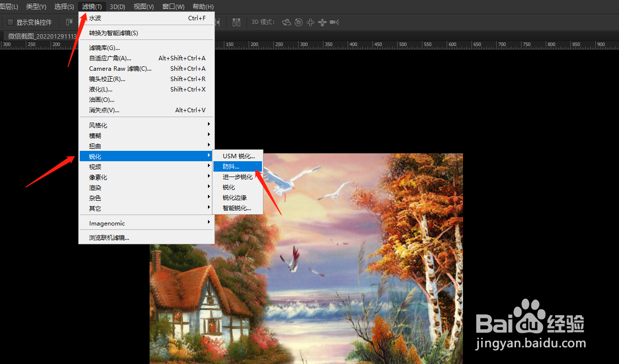Open the 帮助(H) menu
Screen dimensions: 619x364
203,6
